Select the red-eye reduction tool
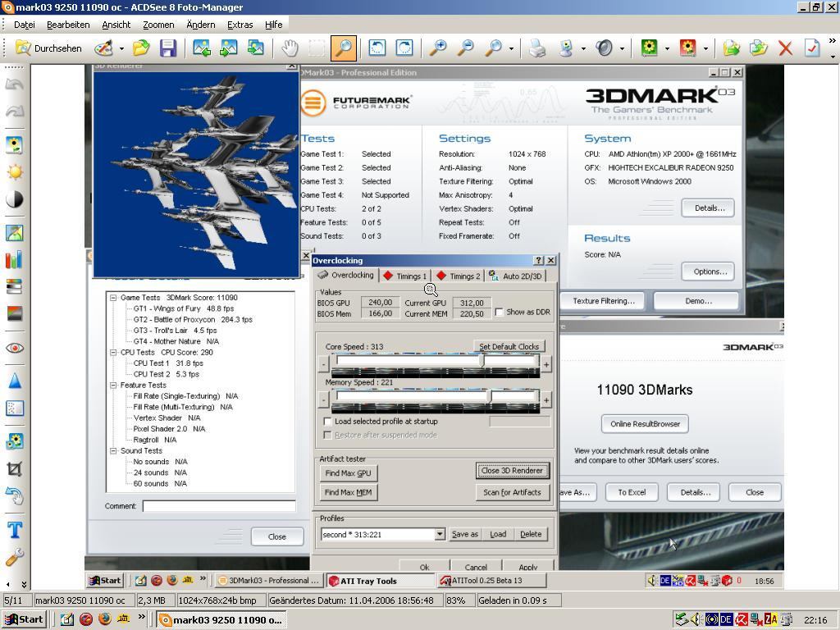The width and height of the screenshot is (840, 630). click(x=15, y=348)
